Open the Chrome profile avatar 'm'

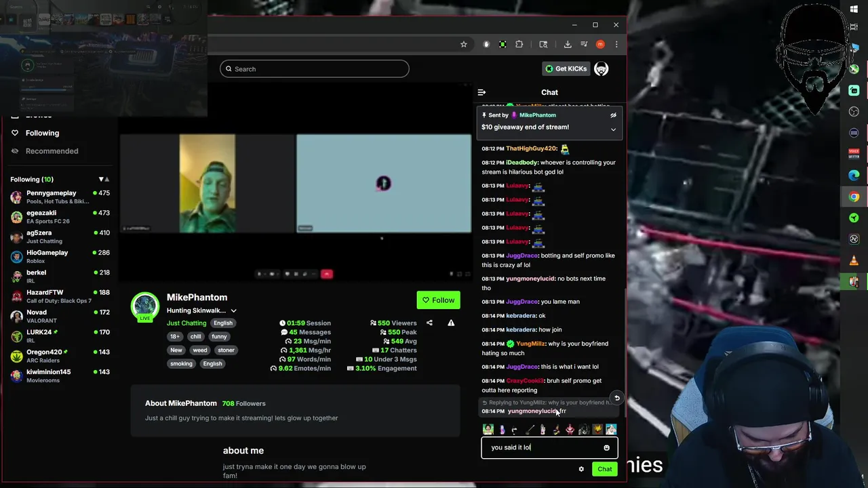click(600, 45)
